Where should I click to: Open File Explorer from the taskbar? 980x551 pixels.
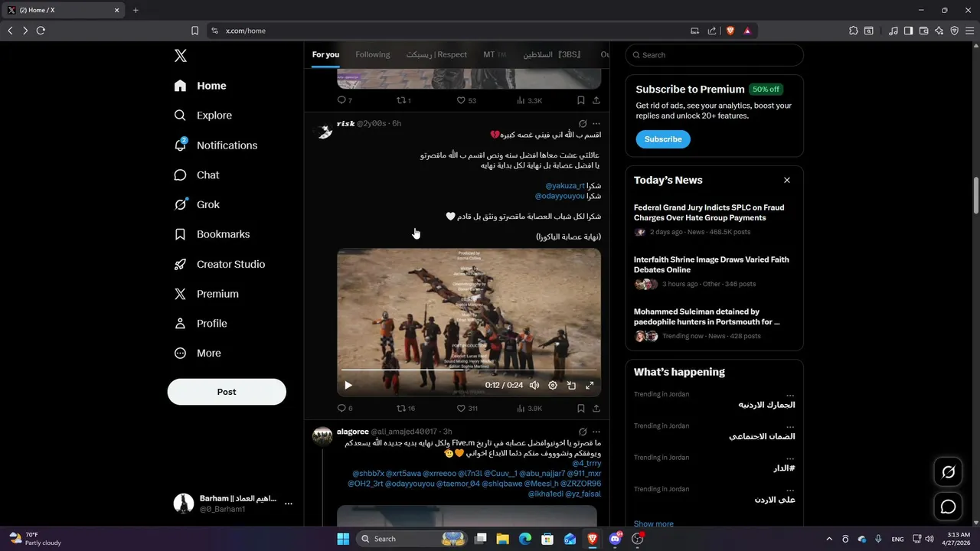pos(502,539)
